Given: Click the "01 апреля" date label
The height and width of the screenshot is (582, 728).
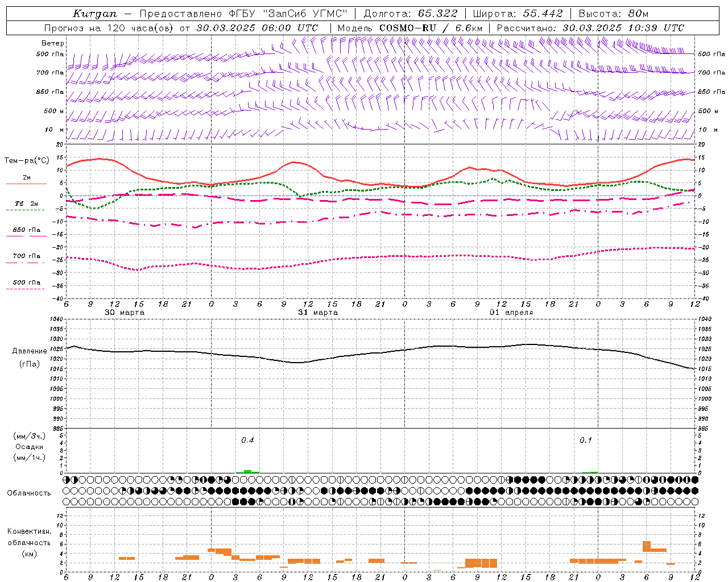Looking at the screenshot, I should [511, 313].
